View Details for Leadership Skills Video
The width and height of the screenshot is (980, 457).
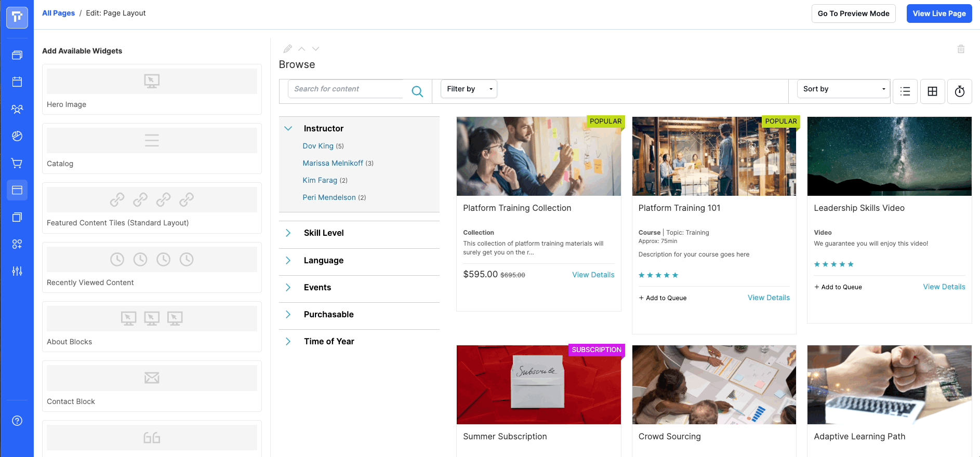pos(944,287)
